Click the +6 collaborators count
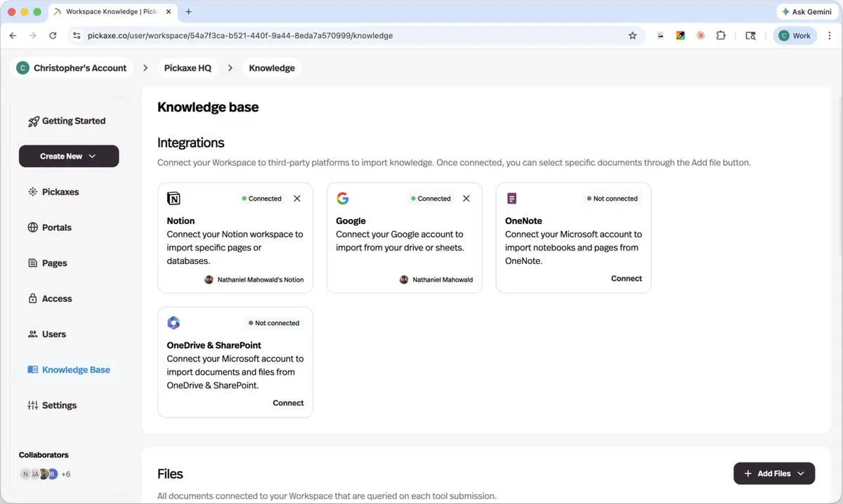Screen dimensions: 843x504 click(66, 475)
